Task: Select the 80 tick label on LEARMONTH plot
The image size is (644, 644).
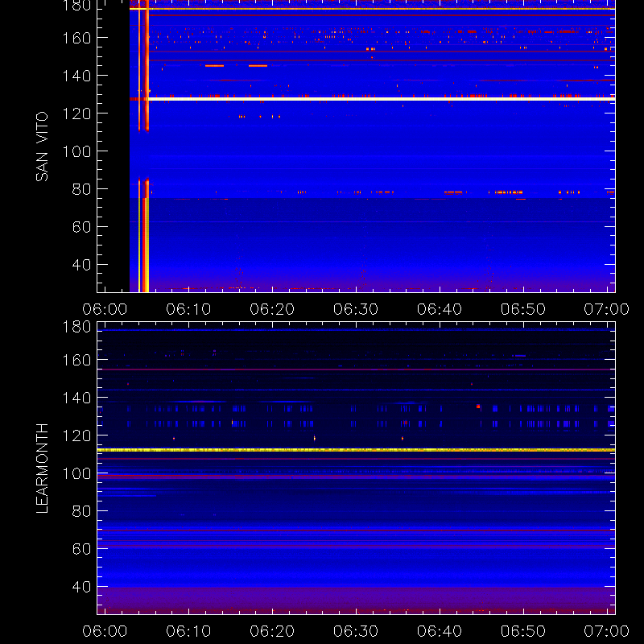Action: 81,511
